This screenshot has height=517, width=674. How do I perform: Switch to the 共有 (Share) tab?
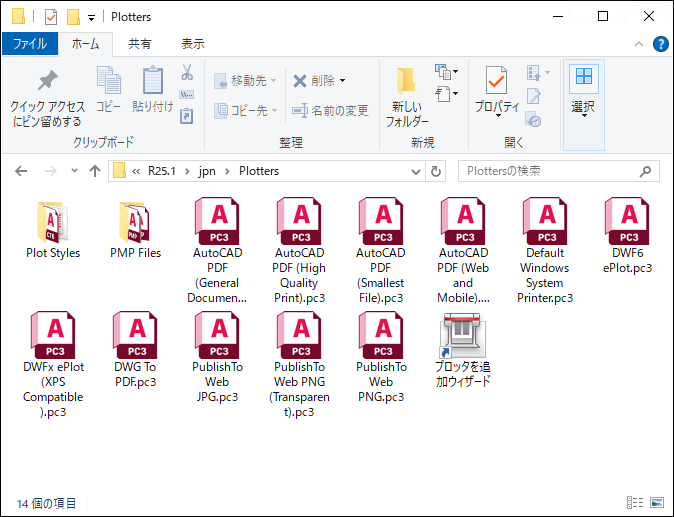point(140,44)
